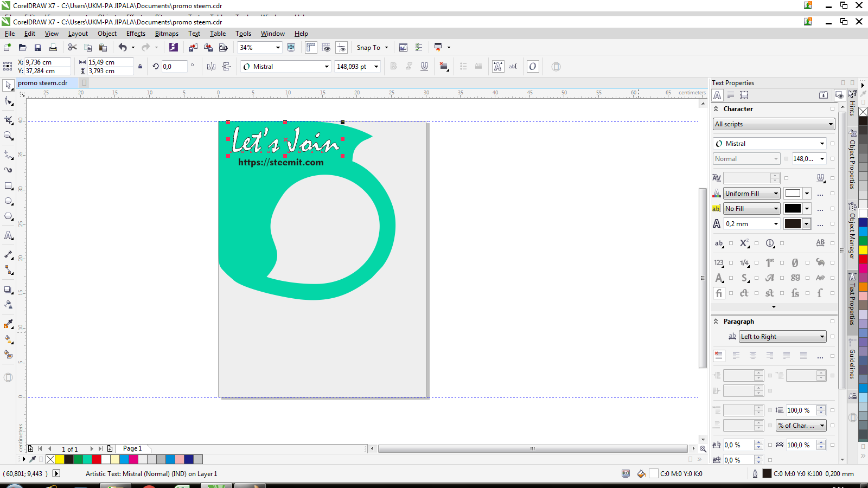Select the Shape tool
The width and height of the screenshot is (868, 488).
click(x=8, y=101)
